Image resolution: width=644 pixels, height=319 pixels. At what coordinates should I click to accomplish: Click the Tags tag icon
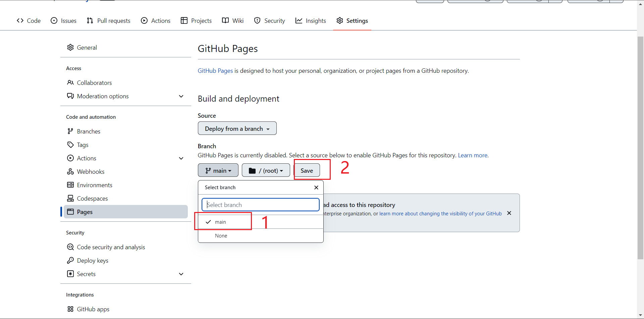(70, 145)
